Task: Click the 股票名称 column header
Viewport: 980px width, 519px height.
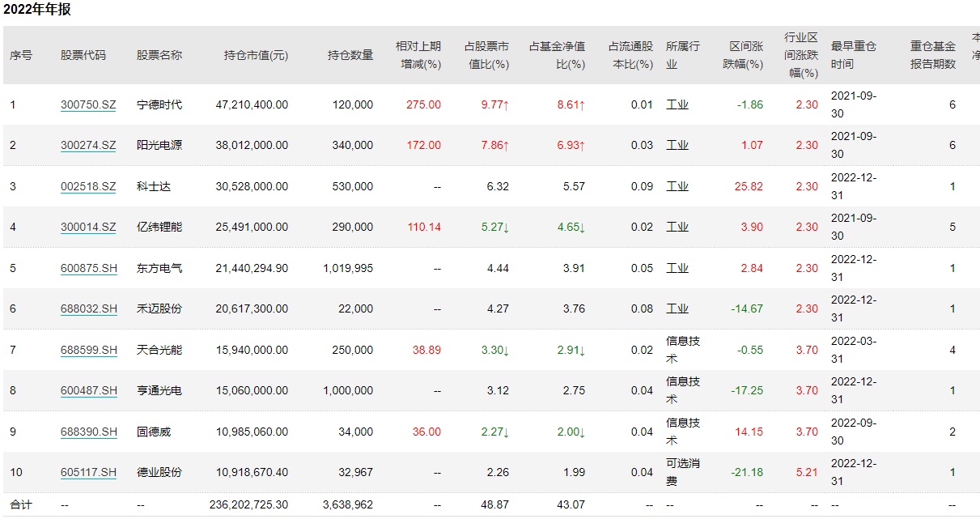Action: coord(159,55)
